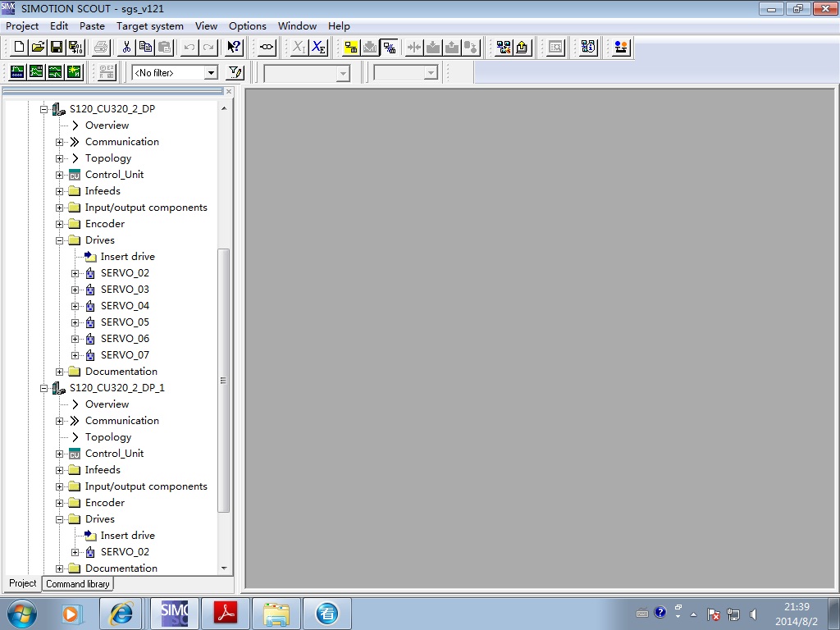The width and height of the screenshot is (840, 630).
Task: Select Overview under S120_CU320_2_DP
Action: coord(107,126)
